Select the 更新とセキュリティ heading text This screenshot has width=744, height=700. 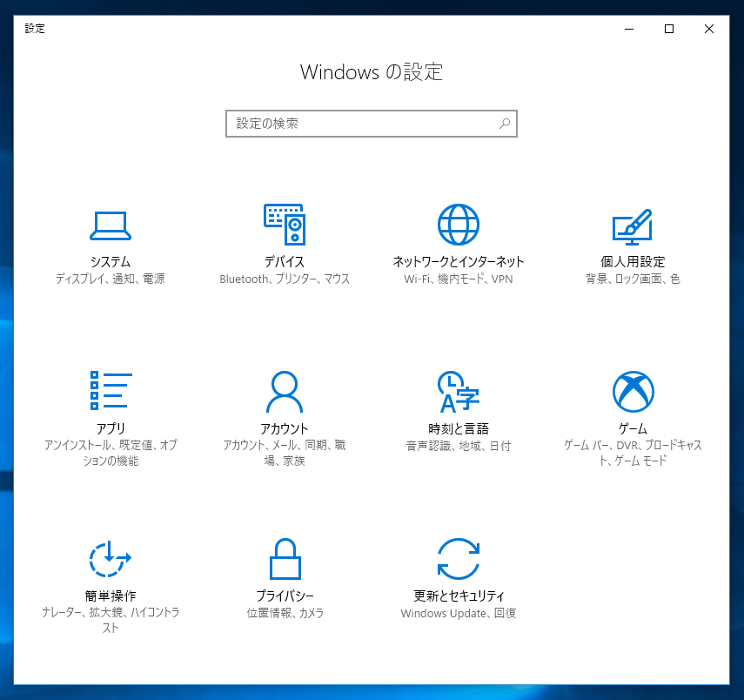coord(459,596)
